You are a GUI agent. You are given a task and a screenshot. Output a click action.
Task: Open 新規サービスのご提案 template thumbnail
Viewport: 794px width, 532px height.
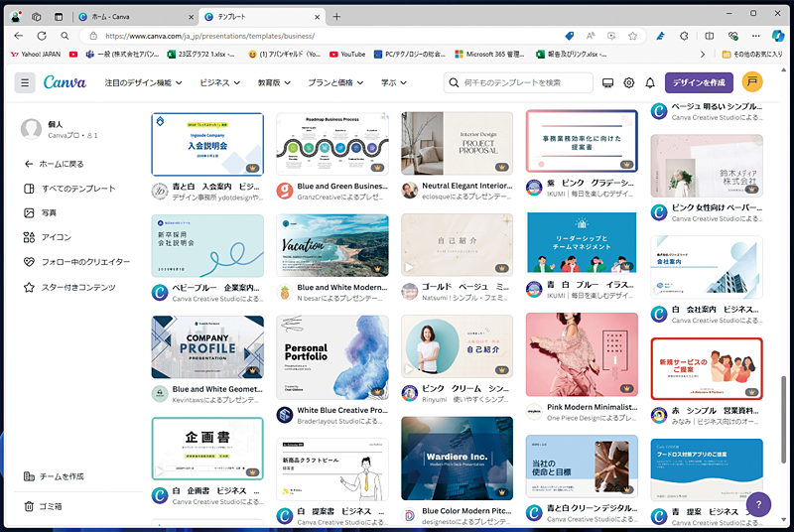click(x=707, y=369)
